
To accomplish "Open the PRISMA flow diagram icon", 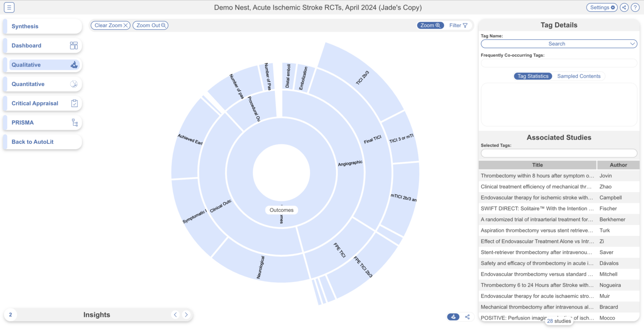I will tap(73, 122).
